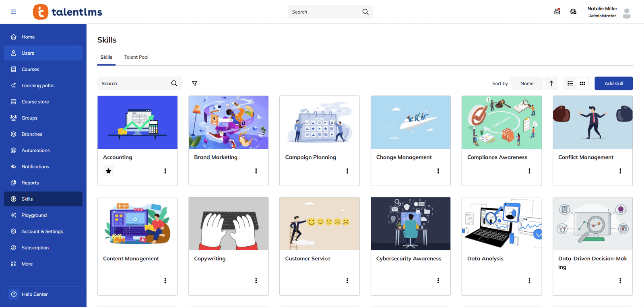This screenshot has width=644, height=307.
Task: Click the star badge on Accounting card
Action: coord(108,171)
